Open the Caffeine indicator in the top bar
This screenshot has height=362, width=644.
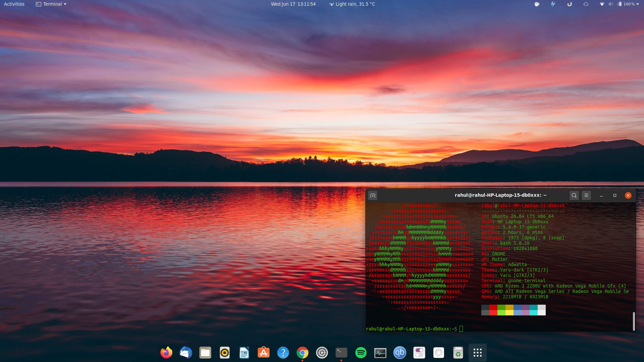(537, 4)
